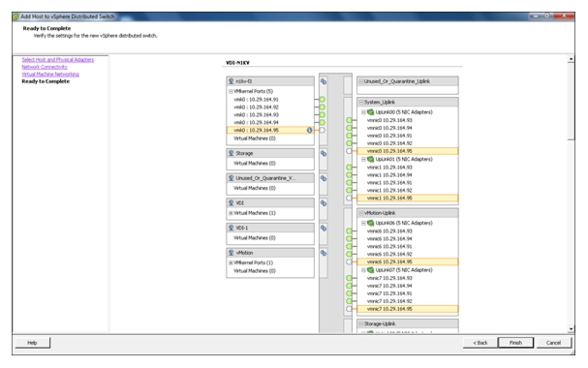The image size is (588, 368).
Task: Select the Storage port group header
Action: coord(270,153)
